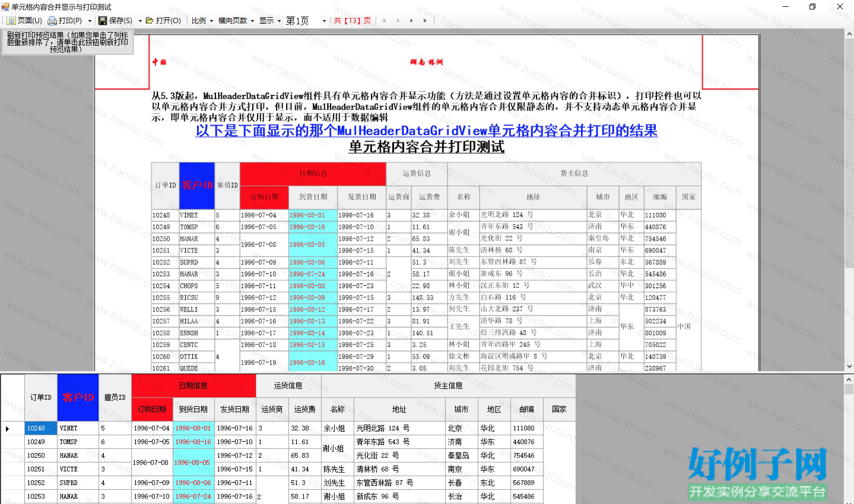Click the 保存(S) floppy disk button
Image resolution: width=854 pixels, height=504 pixels.
[x=115, y=21]
